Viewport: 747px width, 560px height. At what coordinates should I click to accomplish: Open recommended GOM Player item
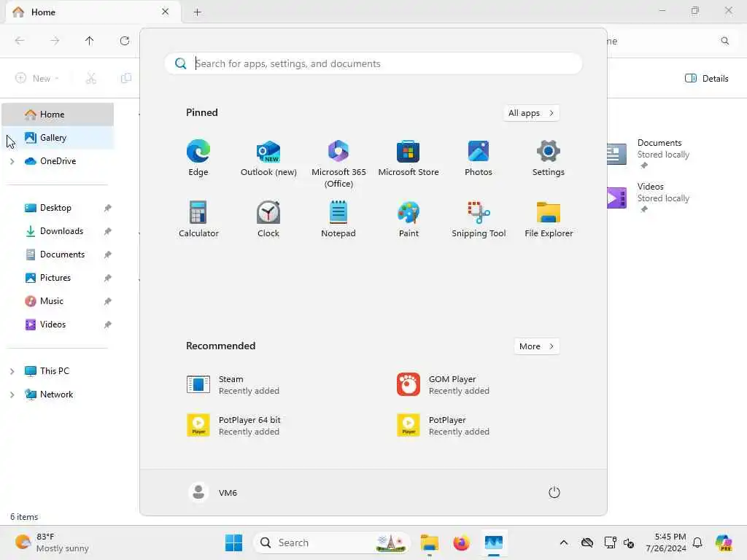(443, 385)
